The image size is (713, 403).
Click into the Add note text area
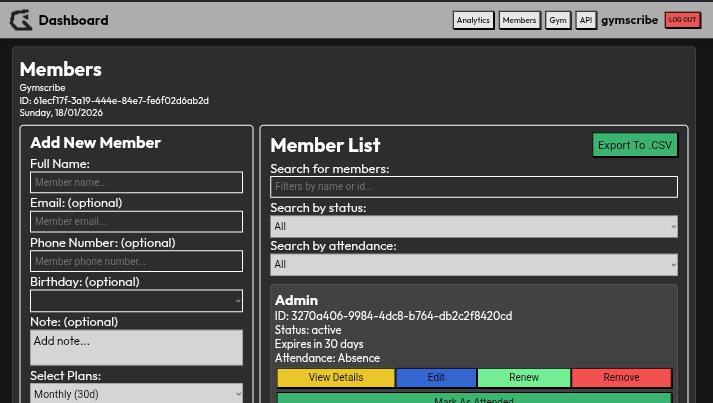click(136, 348)
